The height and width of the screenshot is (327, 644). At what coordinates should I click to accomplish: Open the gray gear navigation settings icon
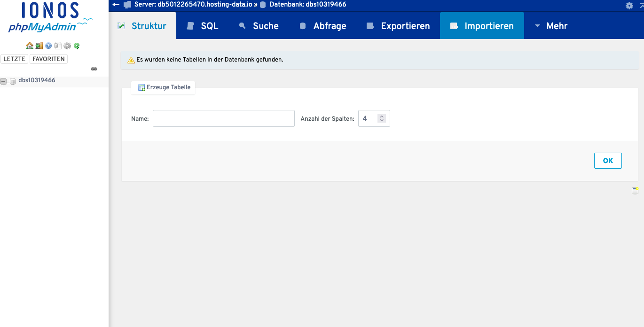click(67, 46)
